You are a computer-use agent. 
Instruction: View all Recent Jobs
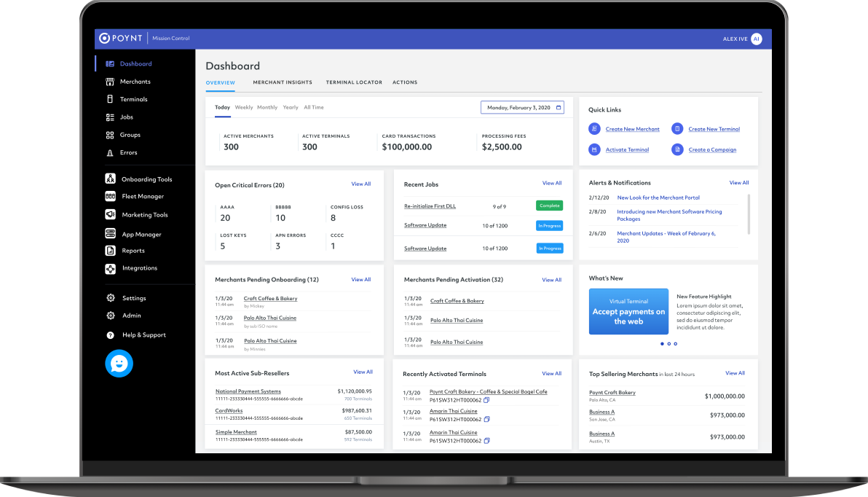coord(552,183)
